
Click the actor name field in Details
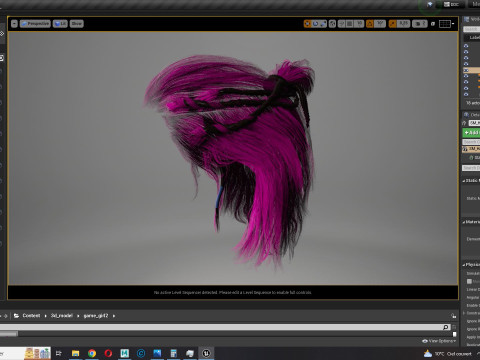coord(475,123)
